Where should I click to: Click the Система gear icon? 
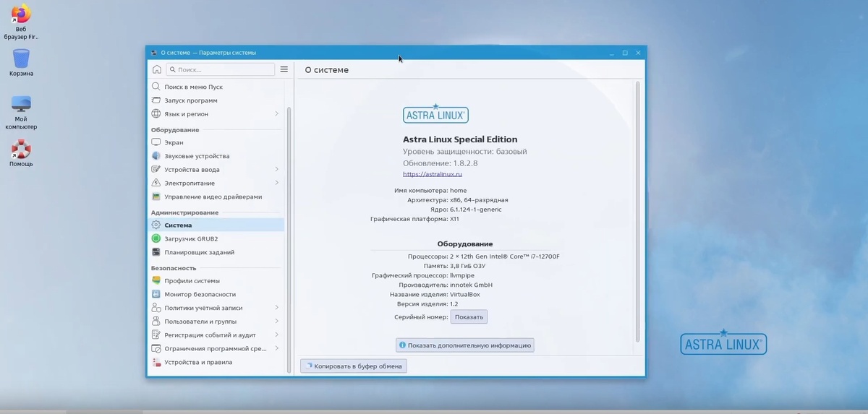(156, 225)
